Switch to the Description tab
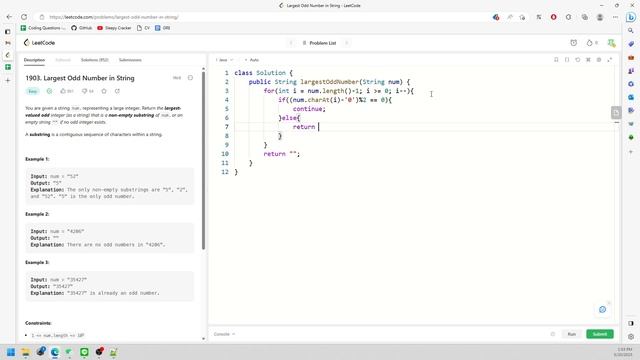Screen dimensions: 640x360 [34, 60]
